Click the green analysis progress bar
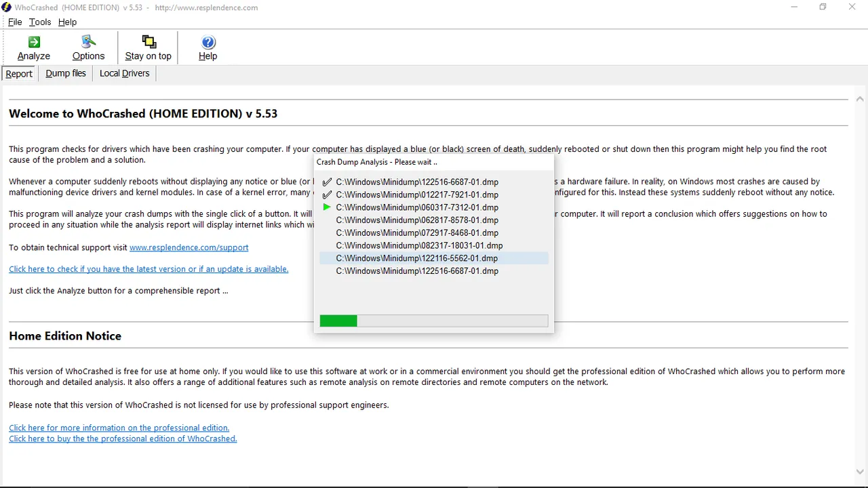 (434, 321)
